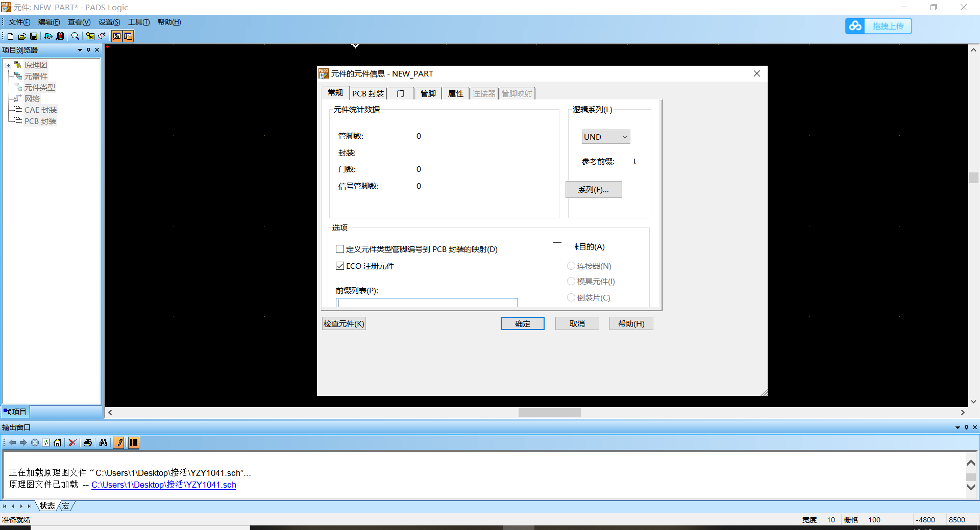Select 模具元件(I) radio option

coord(571,281)
